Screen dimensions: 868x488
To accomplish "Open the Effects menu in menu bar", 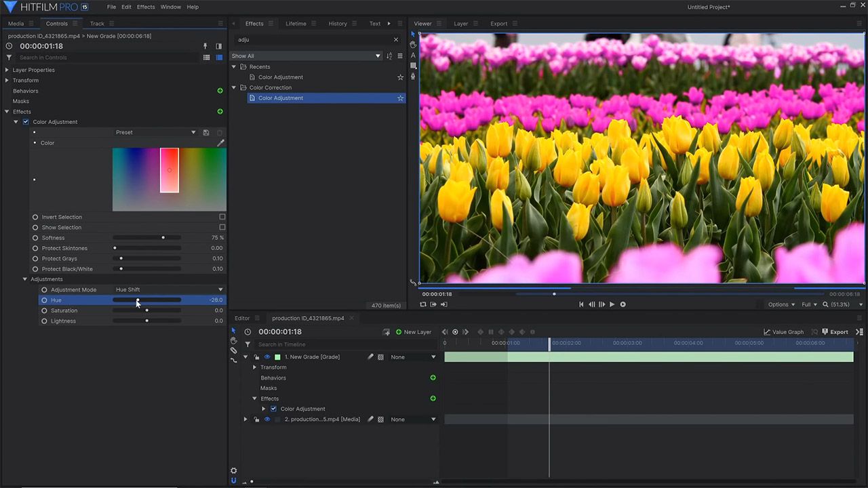I will (146, 7).
